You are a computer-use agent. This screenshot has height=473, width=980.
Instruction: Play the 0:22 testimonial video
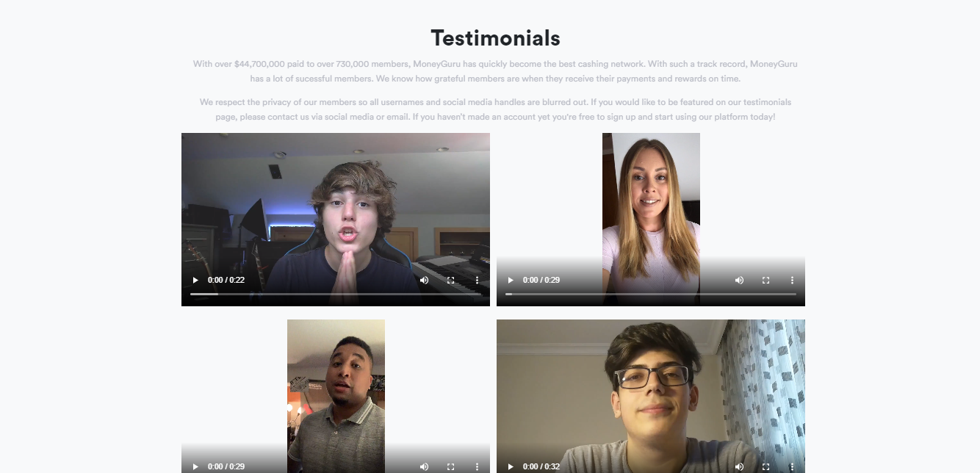[x=195, y=280]
